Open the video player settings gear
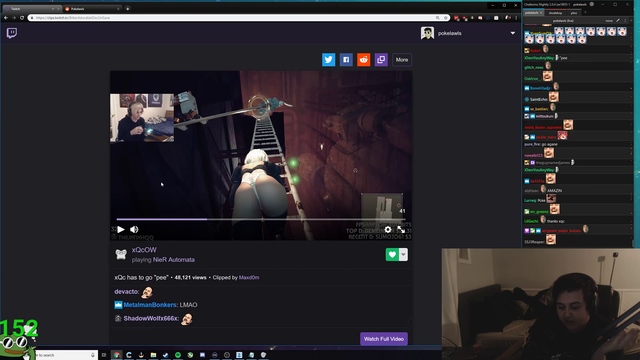 pos(388,230)
